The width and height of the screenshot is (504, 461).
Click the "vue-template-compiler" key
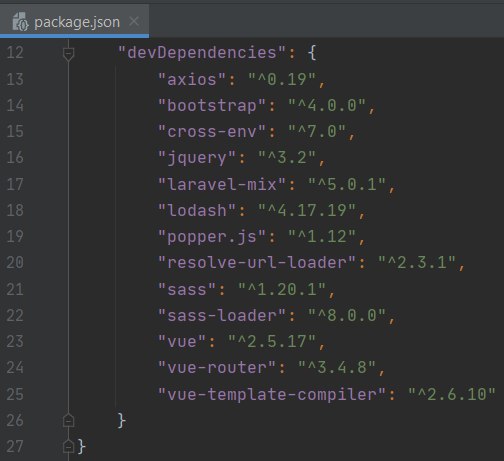point(272,394)
